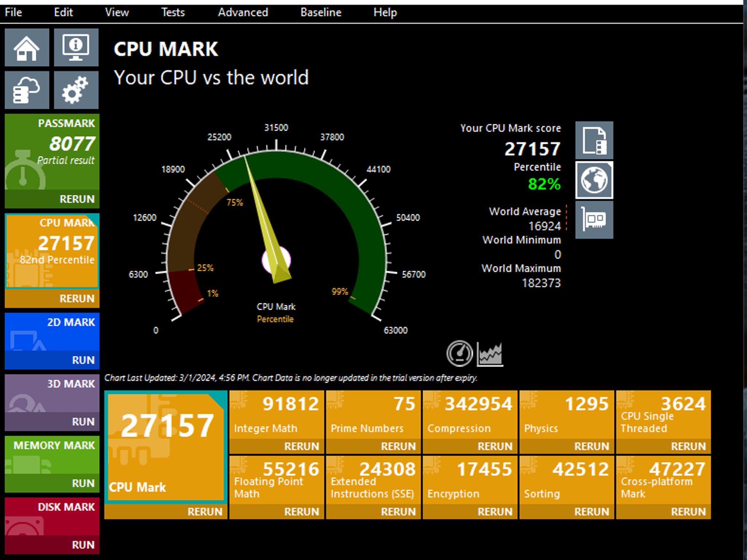This screenshot has width=747, height=560.
Task: Open baseline management
Action: (27, 90)
